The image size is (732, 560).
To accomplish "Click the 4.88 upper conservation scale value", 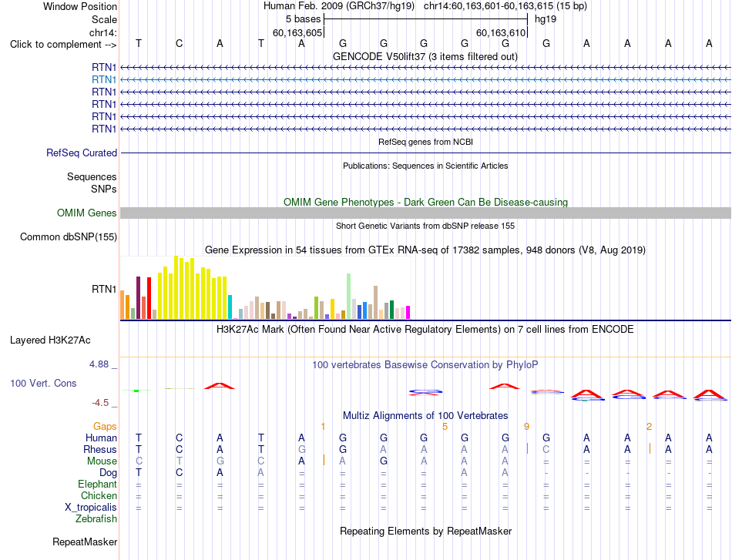I will click(x=99, y=364).
